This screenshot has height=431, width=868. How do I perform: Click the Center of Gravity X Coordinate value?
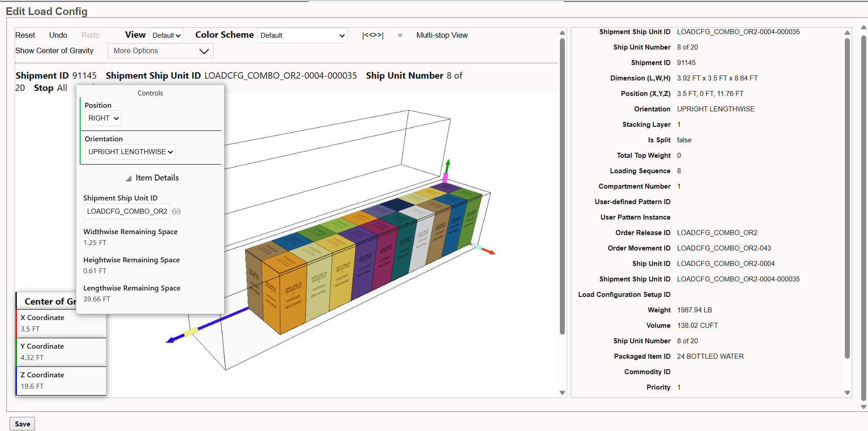coord(30,329)
